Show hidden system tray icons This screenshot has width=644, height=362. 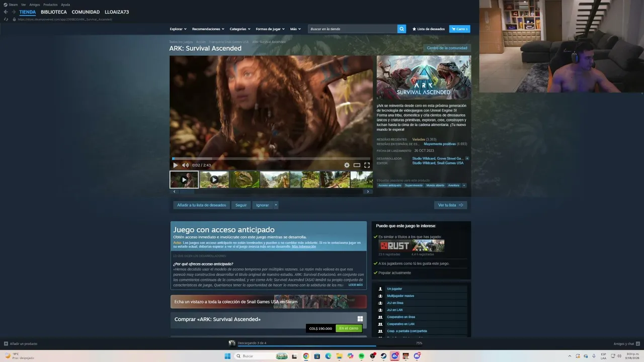[570, 356]
